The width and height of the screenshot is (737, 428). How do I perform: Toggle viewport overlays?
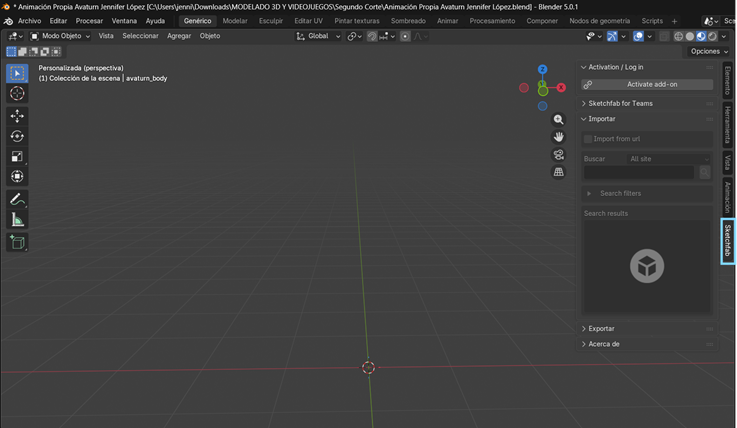coord(638,36)
